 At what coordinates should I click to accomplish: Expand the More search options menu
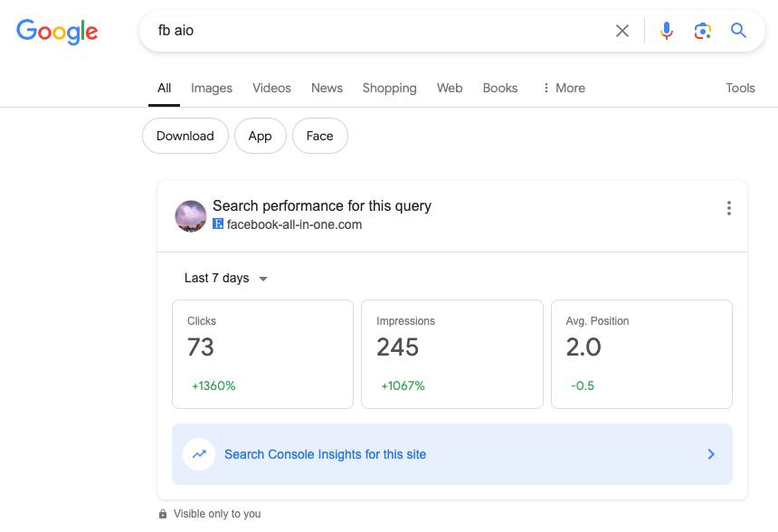coord(564,88)
